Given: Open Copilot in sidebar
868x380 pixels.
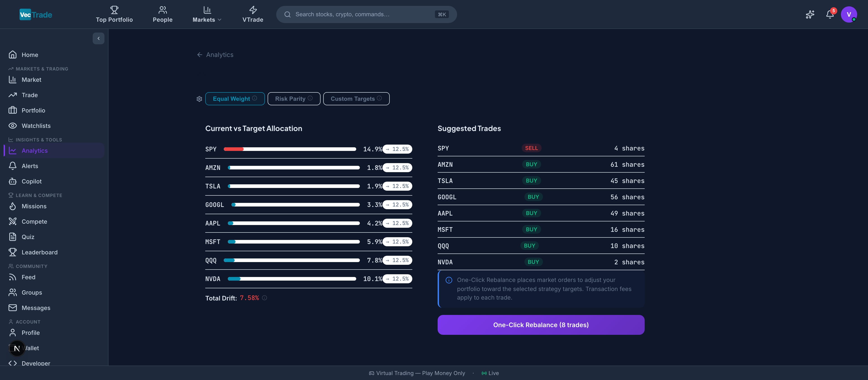Looking at the screenshot, I should point(54,181).
